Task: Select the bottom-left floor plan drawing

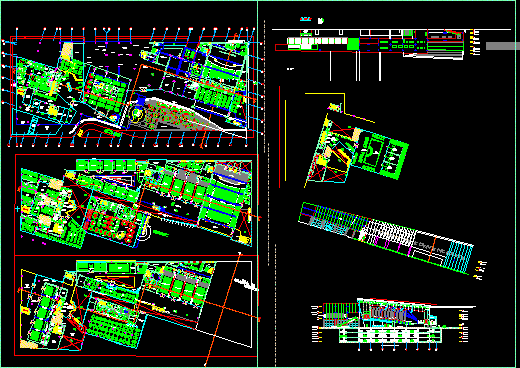Action: click(136, 306)
